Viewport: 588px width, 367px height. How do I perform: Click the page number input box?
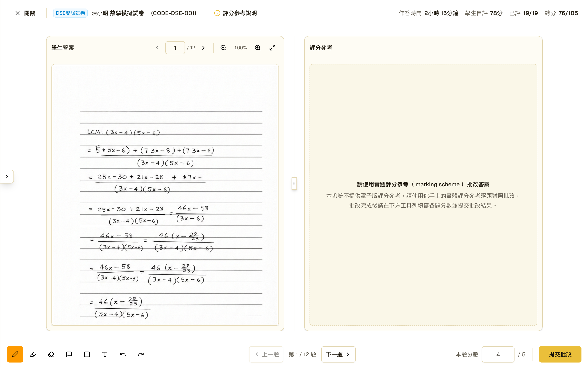coord(175,48)
